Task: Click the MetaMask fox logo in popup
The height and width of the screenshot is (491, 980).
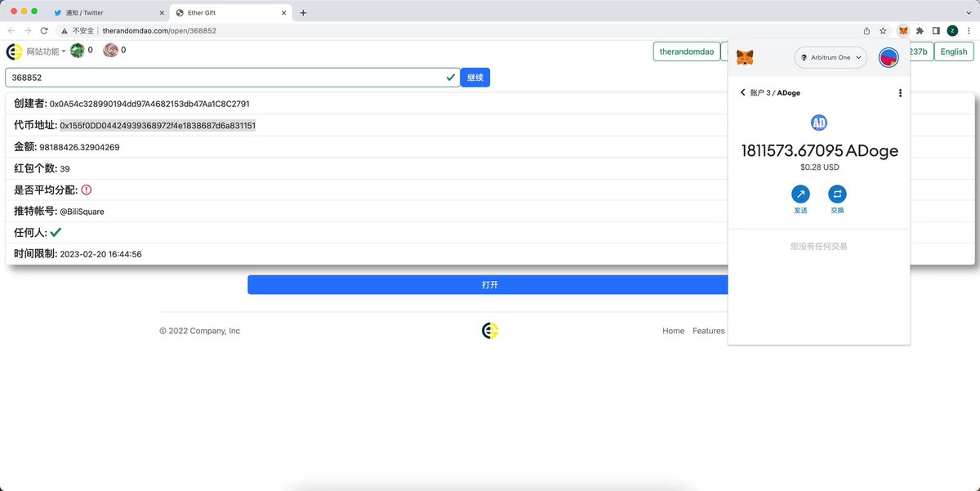Action: [x=745, y=57]
